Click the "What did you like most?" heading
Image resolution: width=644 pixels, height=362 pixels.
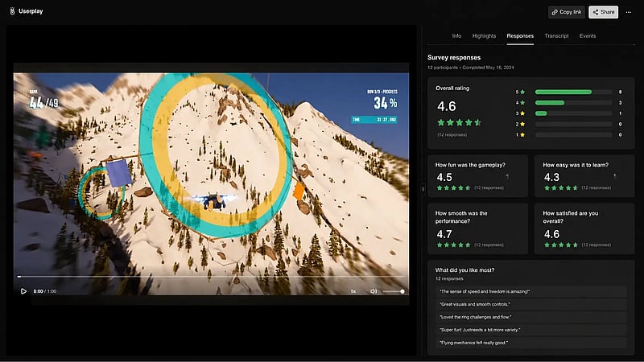pos(464,270)
